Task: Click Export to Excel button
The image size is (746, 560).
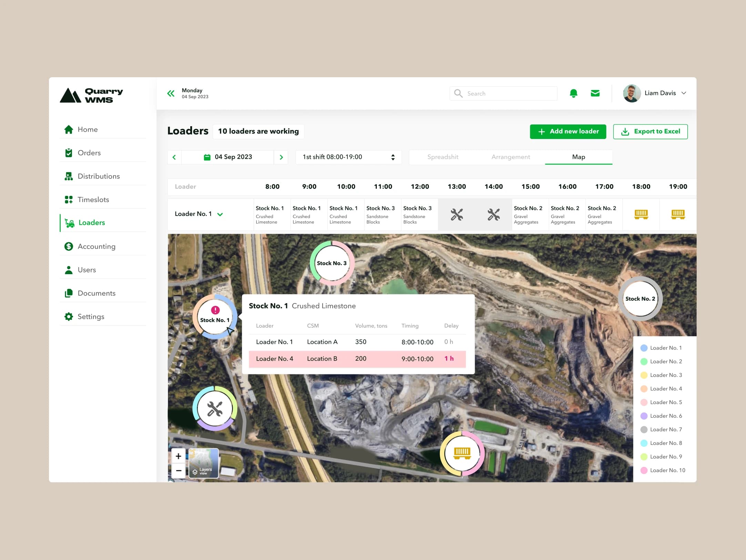Action: (x=650, y=132)
